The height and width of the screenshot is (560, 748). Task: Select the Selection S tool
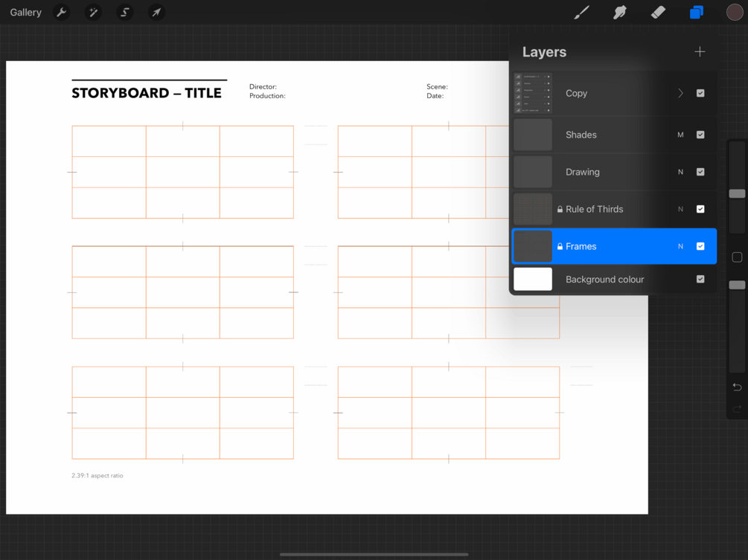(x=125, y=13)
